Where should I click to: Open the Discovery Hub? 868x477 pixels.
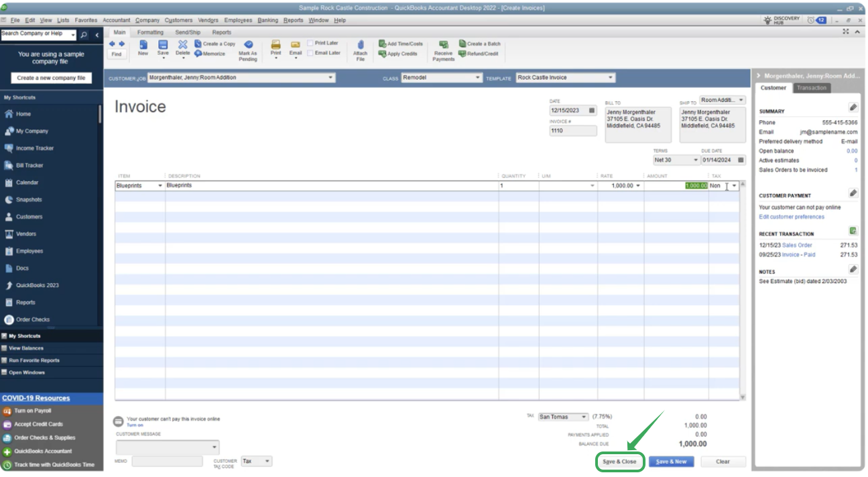(x=783, y=20)
